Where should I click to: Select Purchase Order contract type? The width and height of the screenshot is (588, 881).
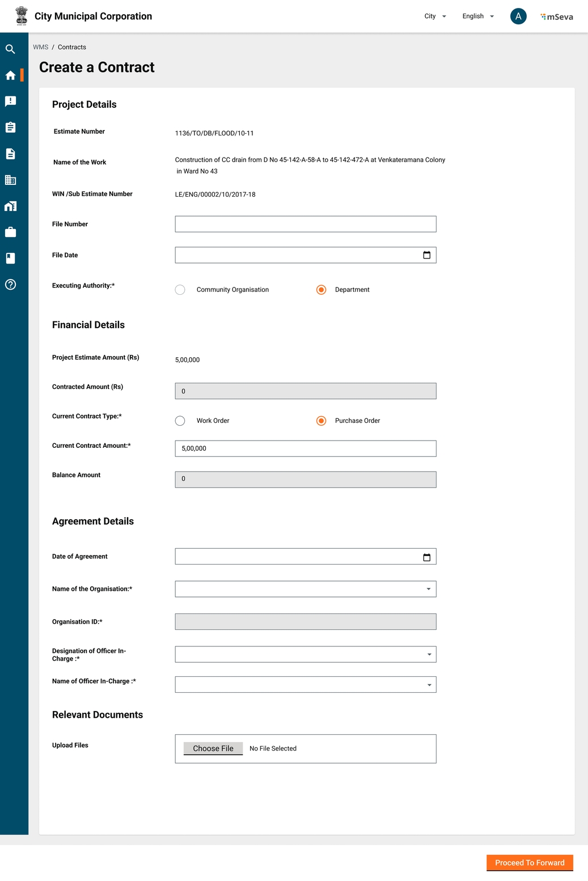click(x=321, y=421)
